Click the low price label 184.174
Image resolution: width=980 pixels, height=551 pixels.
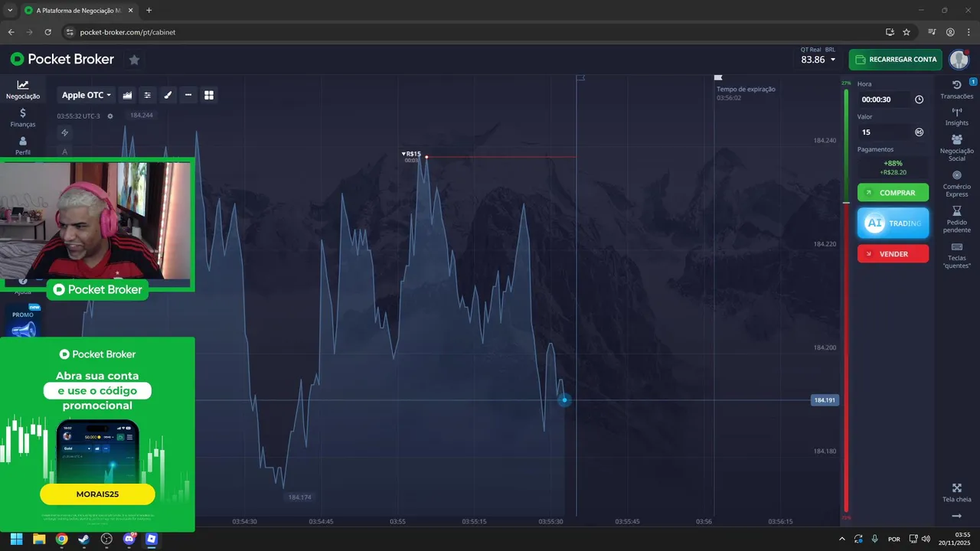pos(299,497)
